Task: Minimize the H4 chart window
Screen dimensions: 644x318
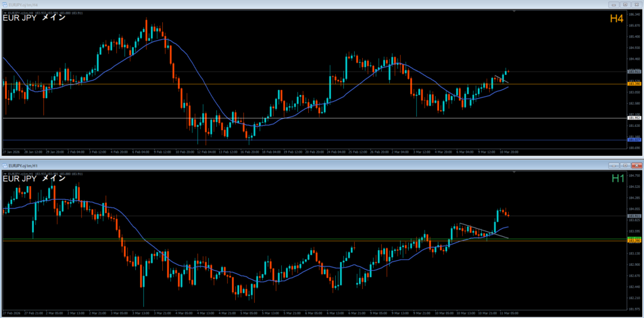Action: 613,4
